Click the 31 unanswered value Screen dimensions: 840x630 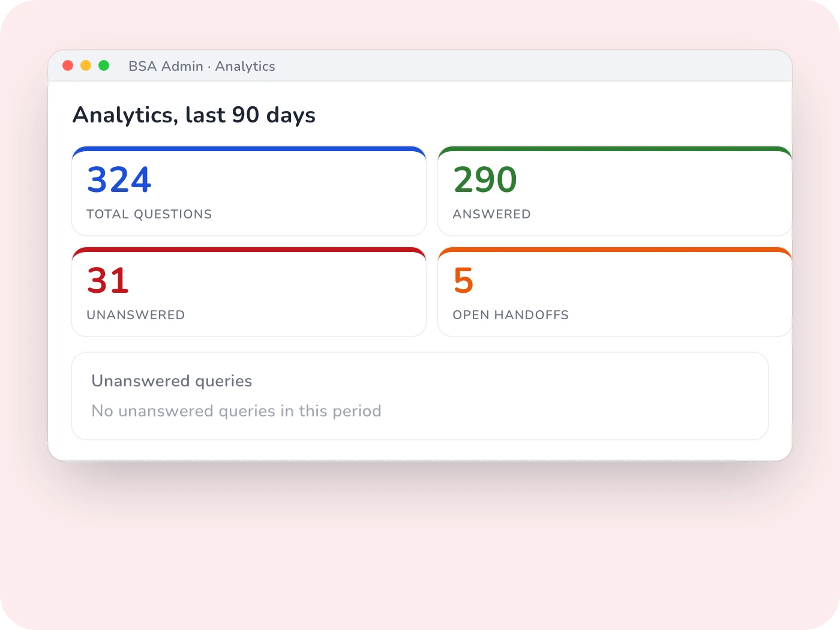click(x=108, y=280)
